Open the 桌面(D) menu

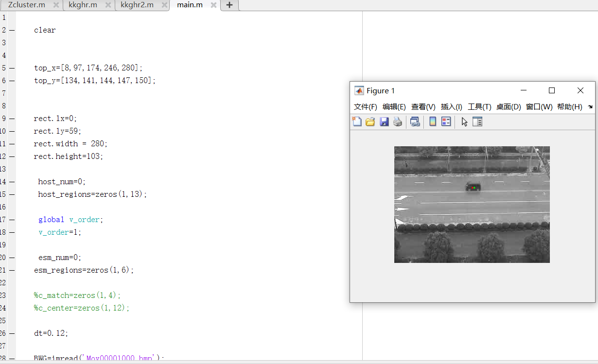pos(509,107)
